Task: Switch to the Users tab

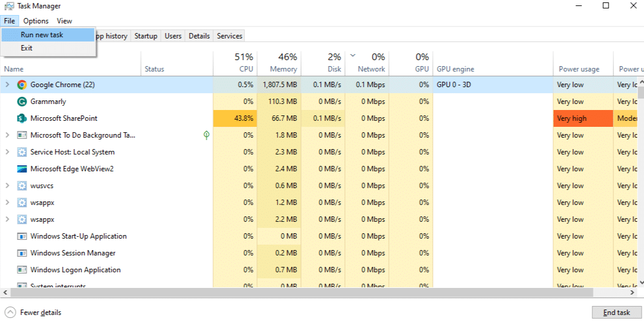Action: pyautogui.click(x=173, y=36)
